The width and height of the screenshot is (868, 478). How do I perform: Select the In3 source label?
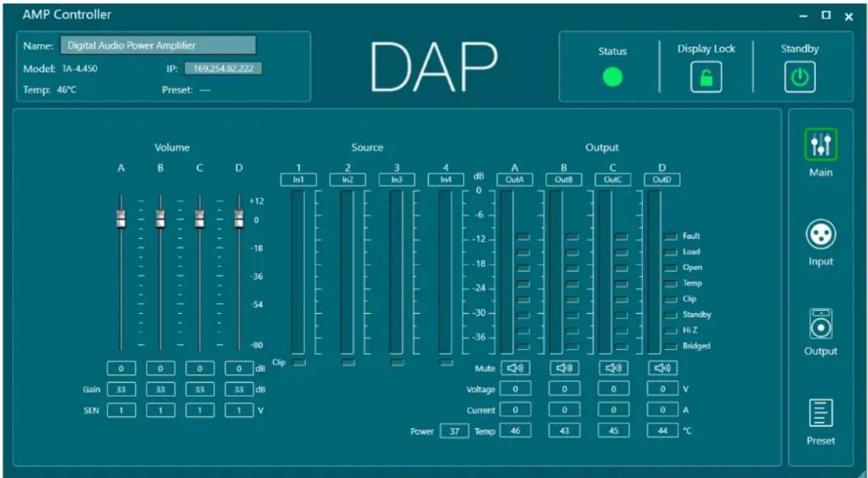(397, 179)
